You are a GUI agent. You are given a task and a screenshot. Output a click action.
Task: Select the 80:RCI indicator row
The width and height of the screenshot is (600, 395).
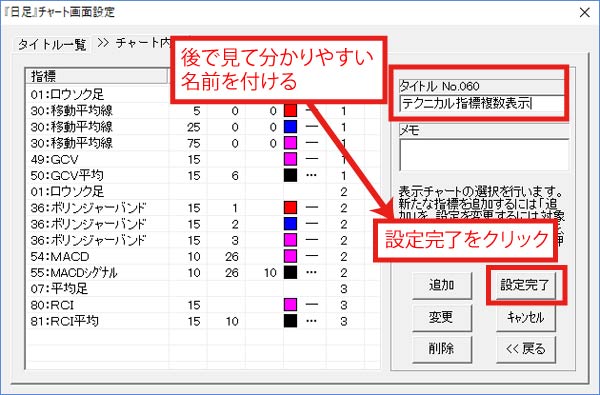click(203, 305)
